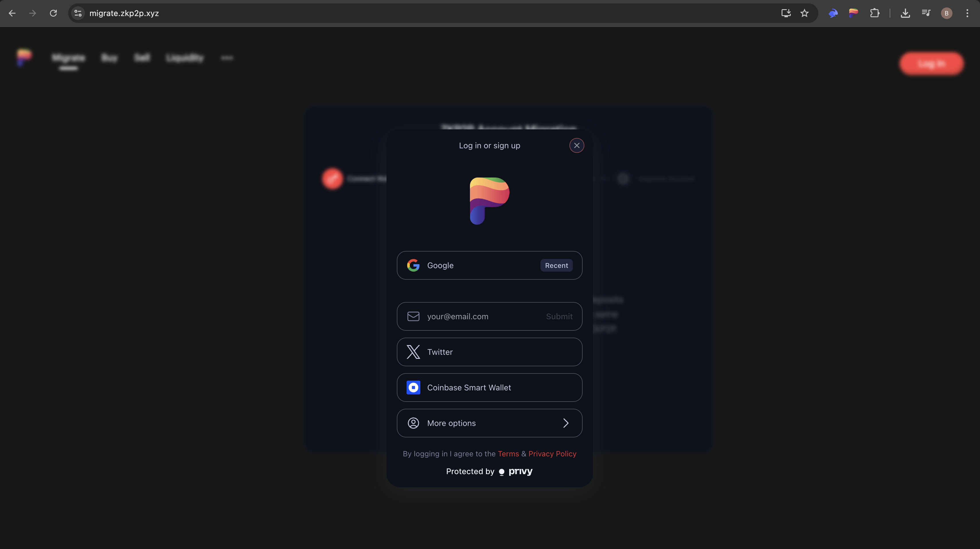Connect with Coinbase Smart Wallet
The height and width of the screenshot is (549, 980).
[x=490, y=388]
